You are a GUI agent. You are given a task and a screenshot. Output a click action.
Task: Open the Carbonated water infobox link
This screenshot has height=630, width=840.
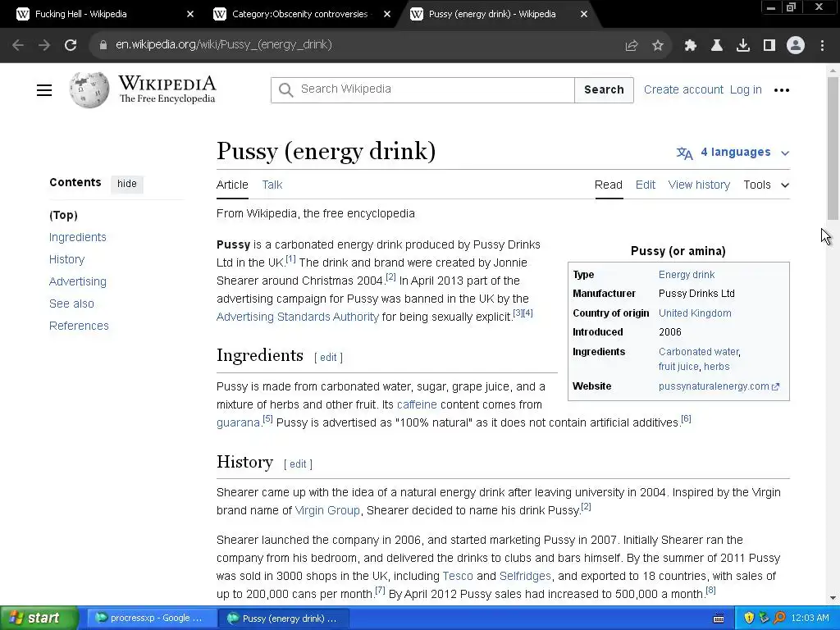699,352
